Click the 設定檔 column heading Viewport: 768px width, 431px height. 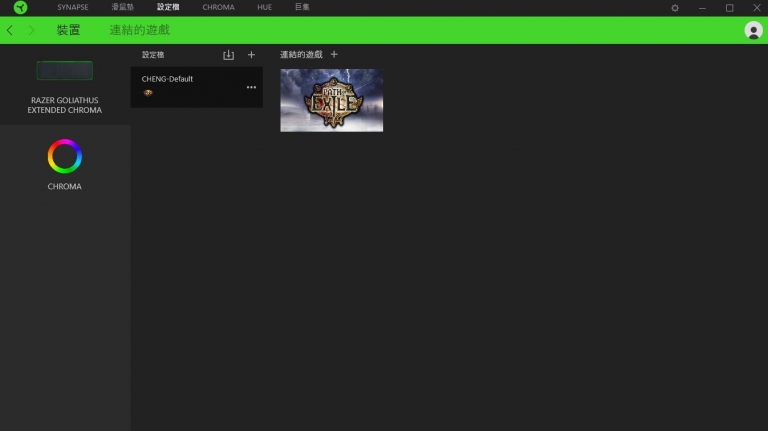(x=153, y=55)
